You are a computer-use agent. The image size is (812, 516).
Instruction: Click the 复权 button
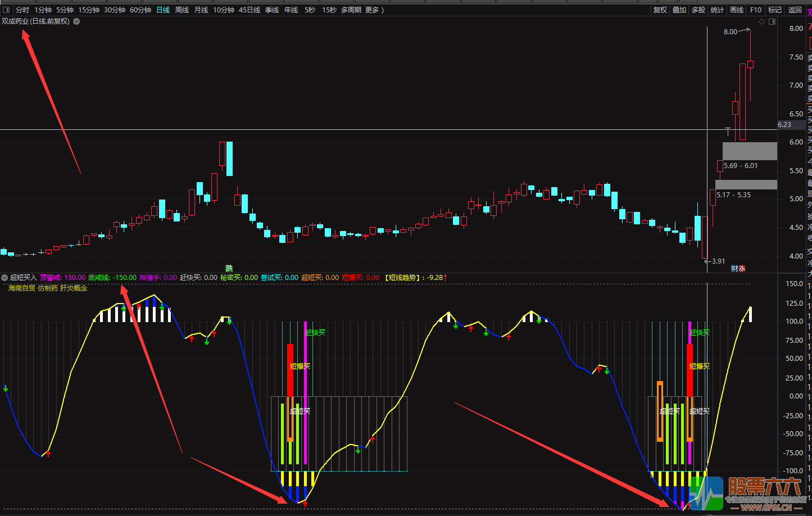660,10
